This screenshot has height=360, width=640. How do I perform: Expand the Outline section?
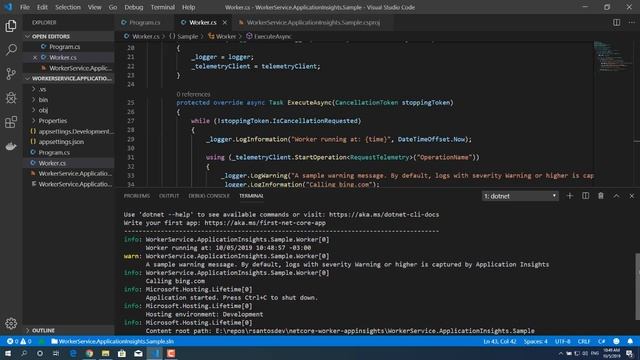(x=69, y=330)
